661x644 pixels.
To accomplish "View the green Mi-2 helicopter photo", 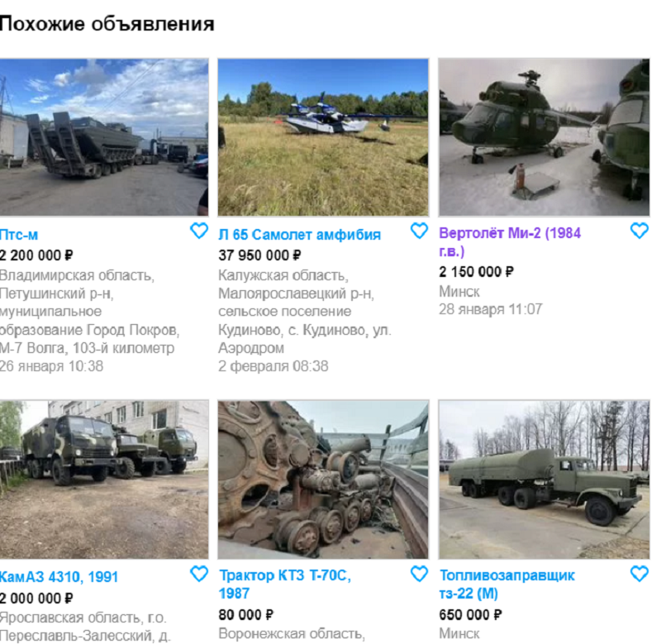I will coord(544,137).
